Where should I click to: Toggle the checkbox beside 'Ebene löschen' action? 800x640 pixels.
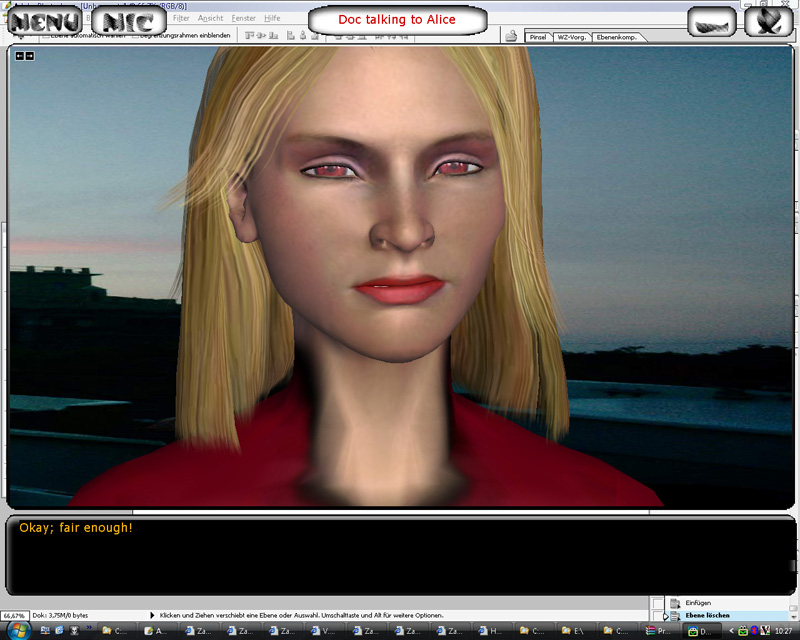pos(658,616)
